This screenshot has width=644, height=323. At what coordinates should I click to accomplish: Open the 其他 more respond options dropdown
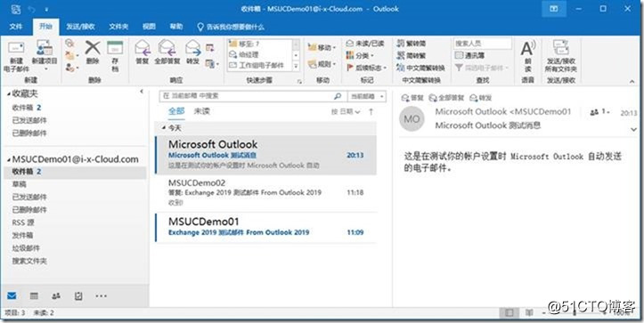(212, 63)
